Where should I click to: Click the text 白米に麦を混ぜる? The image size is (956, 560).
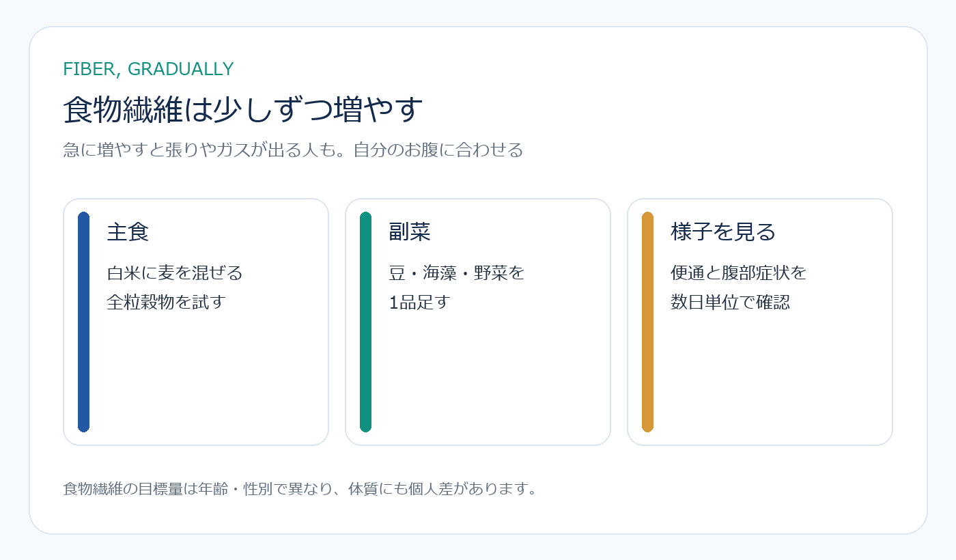pos(175,273)
